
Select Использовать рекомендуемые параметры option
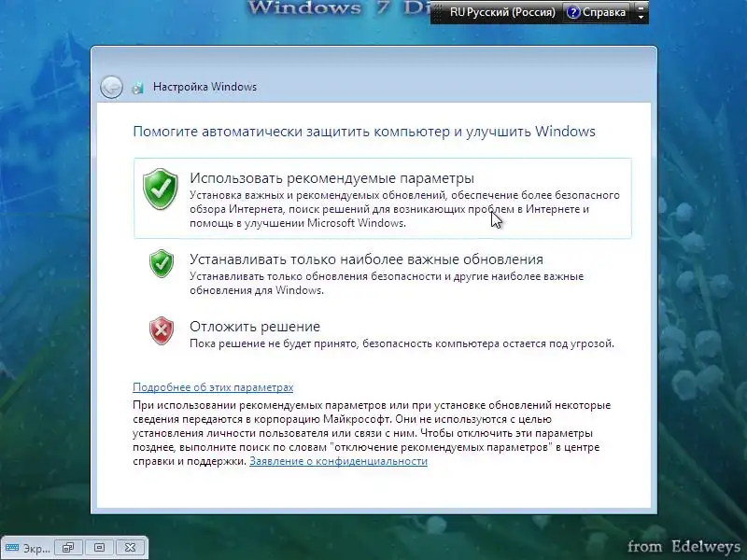click(x=383, y=198)
